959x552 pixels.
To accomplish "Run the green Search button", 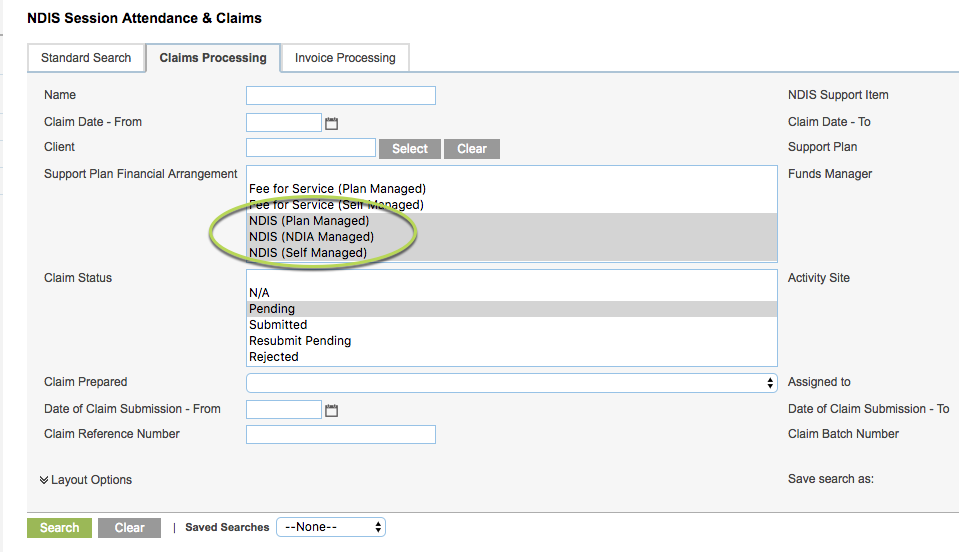I will point(59,528).
